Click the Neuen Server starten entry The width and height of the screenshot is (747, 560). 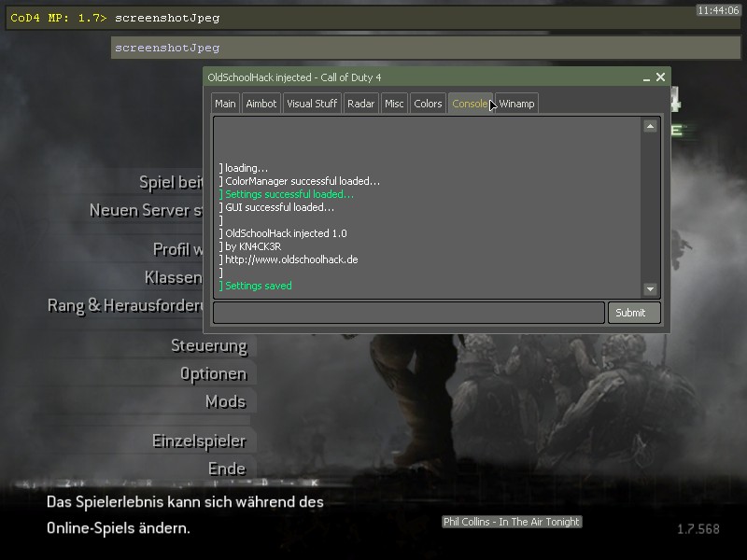147,211
